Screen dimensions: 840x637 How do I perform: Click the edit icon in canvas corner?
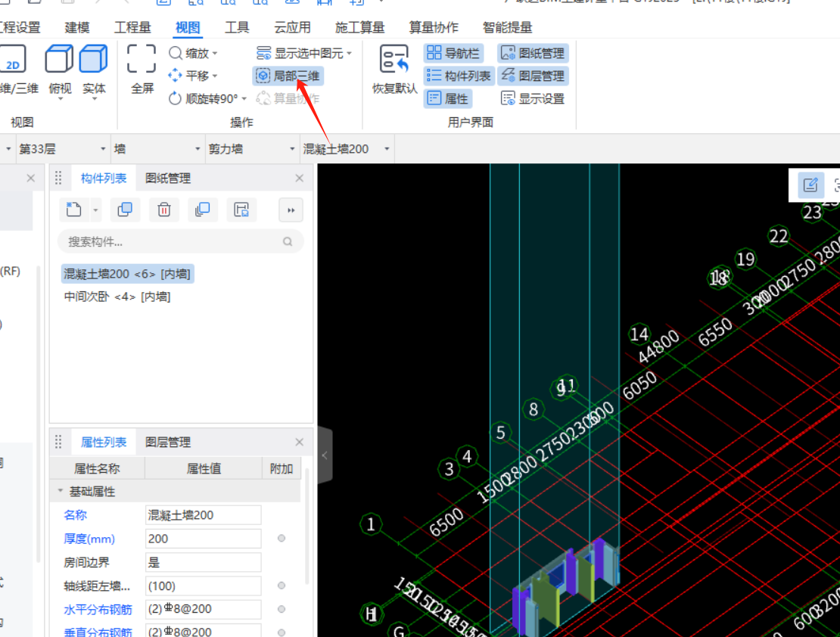coord(810,185)
